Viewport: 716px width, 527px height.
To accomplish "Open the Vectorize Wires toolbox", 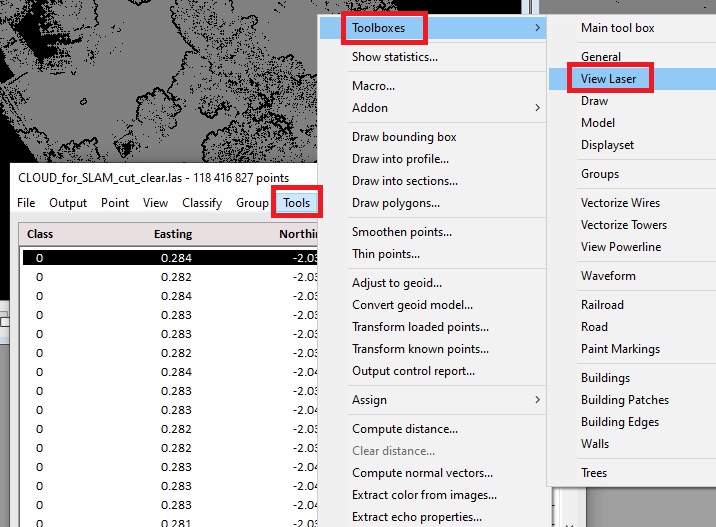I will click(620, 203).
